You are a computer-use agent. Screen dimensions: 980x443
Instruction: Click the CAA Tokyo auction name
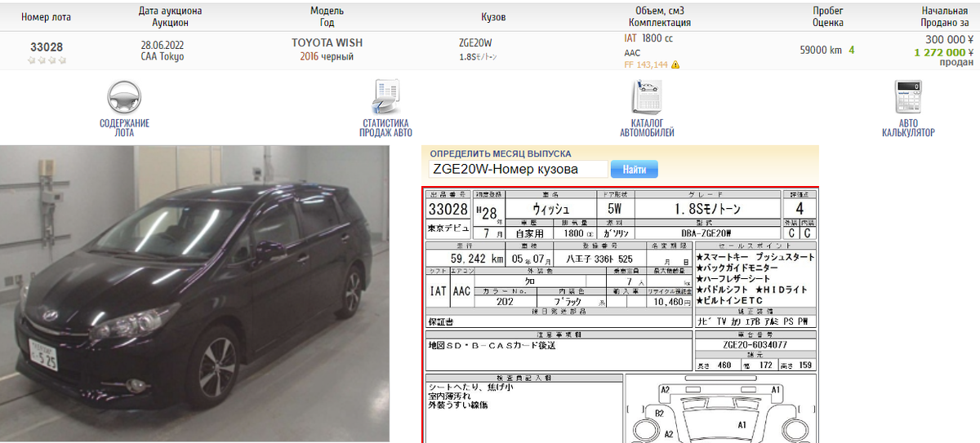[163, 56]
